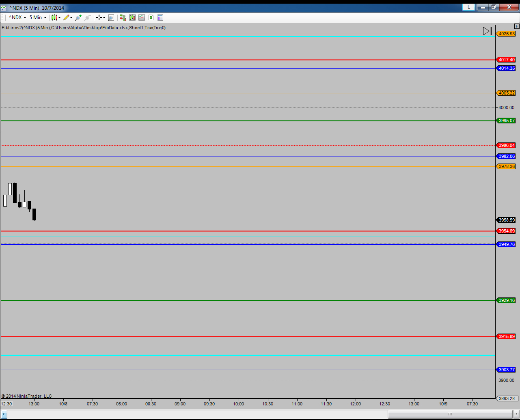Select the pencil drawing tools icon
520x420 pixels.
point(66,17)
